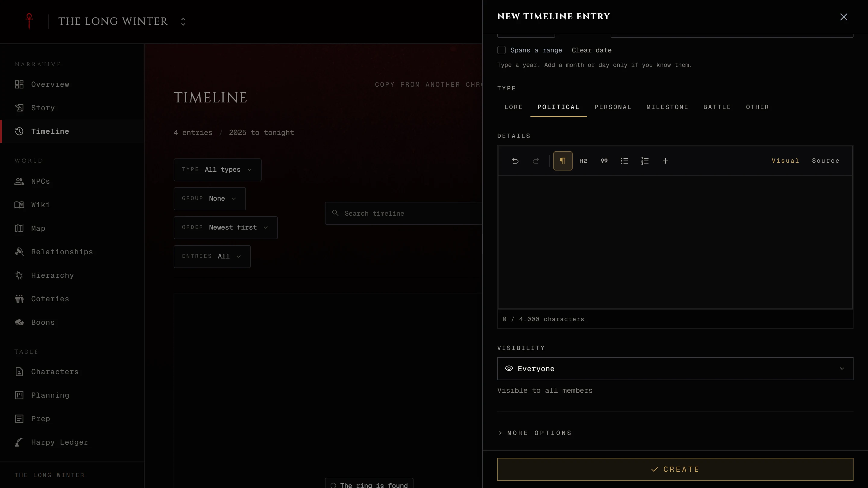Switch editor to Visual mode
The width and height of the screenshot is (868, 488).
point(785,161)
